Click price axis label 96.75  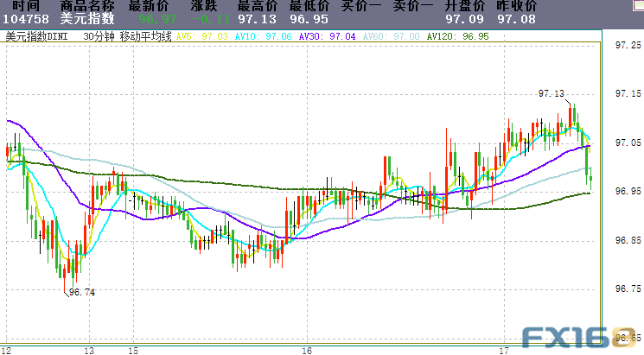pyautogui.click(x=628, y=289)
